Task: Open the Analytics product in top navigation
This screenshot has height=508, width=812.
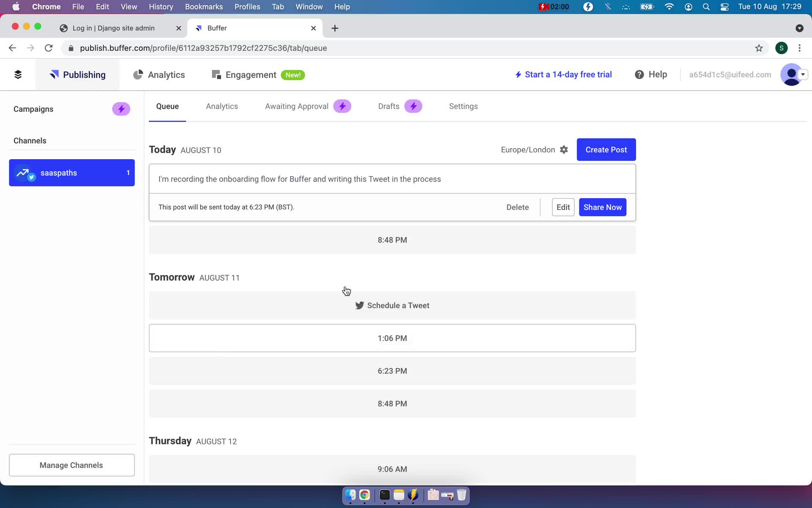Action: [x=159, y=75]
